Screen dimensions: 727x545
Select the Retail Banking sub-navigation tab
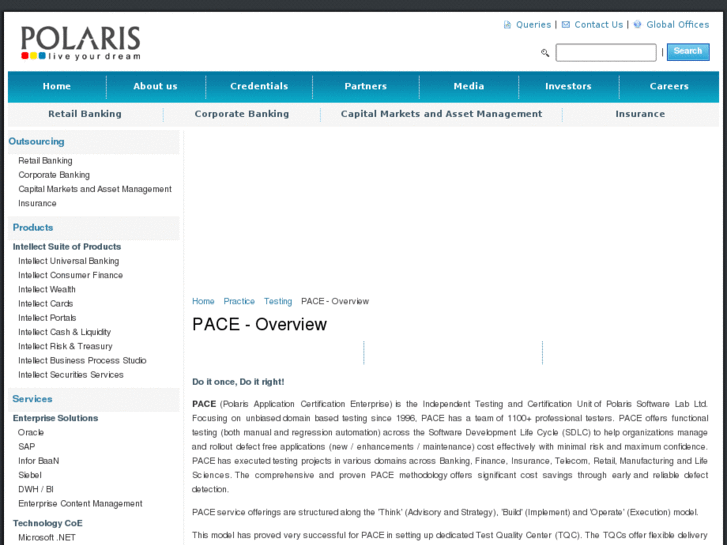tap(85, 114)
